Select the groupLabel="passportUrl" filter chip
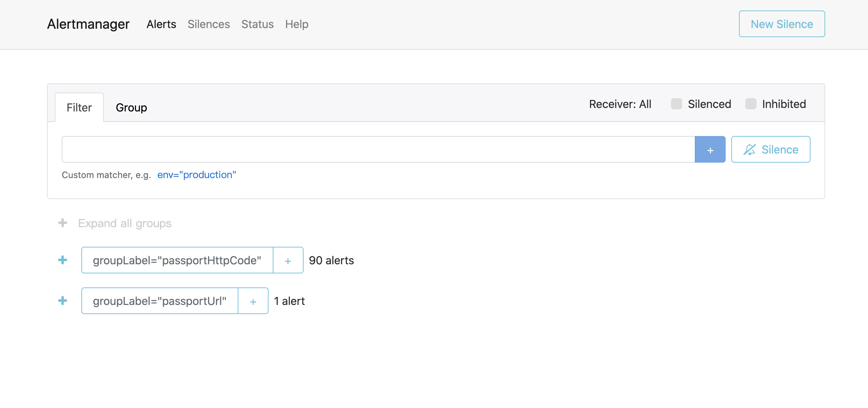Screen dimensions: 868x408 pos(160,300)
